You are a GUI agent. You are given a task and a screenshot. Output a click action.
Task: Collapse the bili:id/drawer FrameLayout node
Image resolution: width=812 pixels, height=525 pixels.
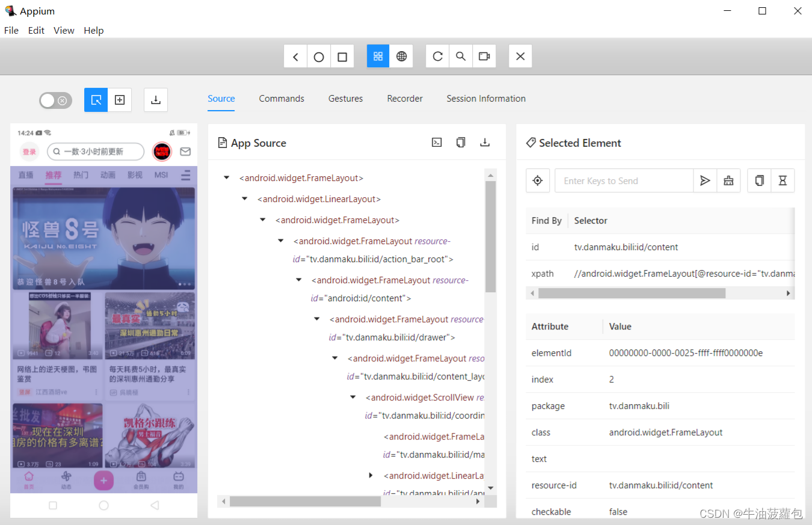(317, 319)
